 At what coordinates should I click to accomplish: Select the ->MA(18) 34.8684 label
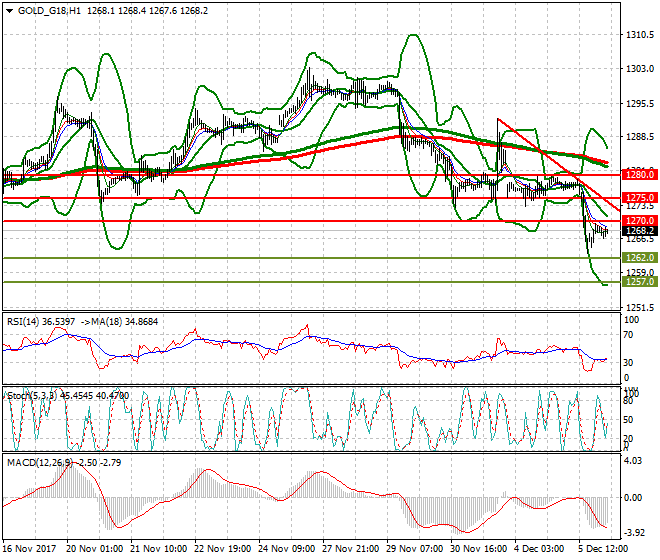coord(119,322)
